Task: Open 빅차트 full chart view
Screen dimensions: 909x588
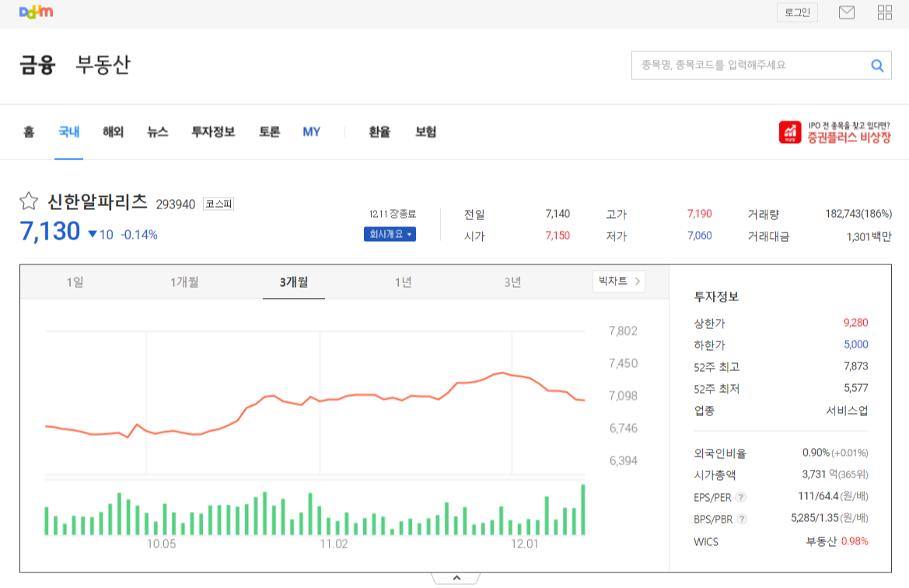Action: click(x=618, y=282)
